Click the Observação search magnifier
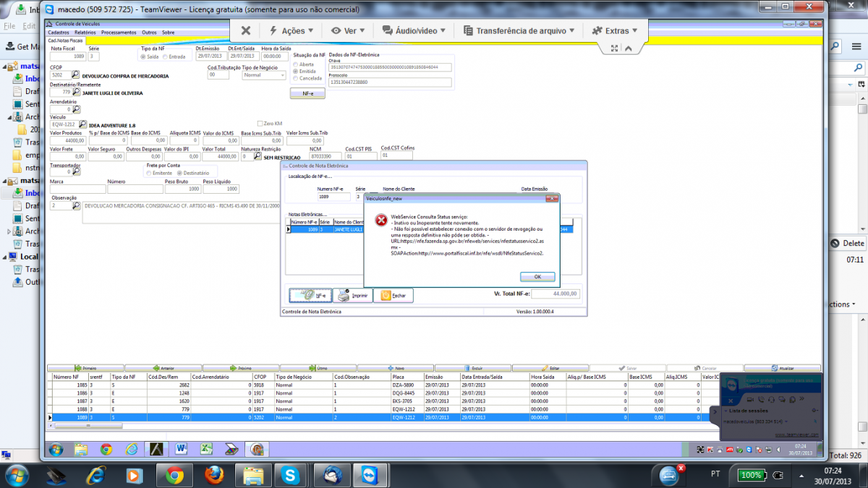Viewport: 868px width, 488px height. tap(77, 206)
